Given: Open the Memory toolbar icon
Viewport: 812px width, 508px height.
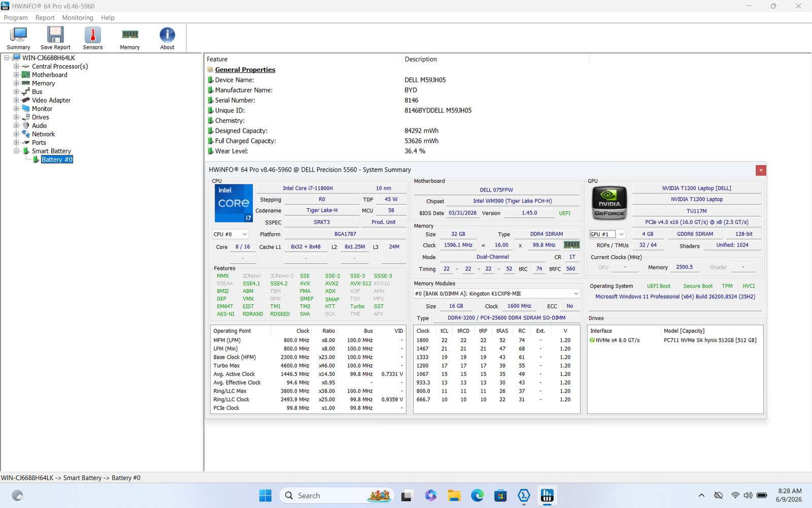Looking at the screenshot, I should [x=130, y=38].
